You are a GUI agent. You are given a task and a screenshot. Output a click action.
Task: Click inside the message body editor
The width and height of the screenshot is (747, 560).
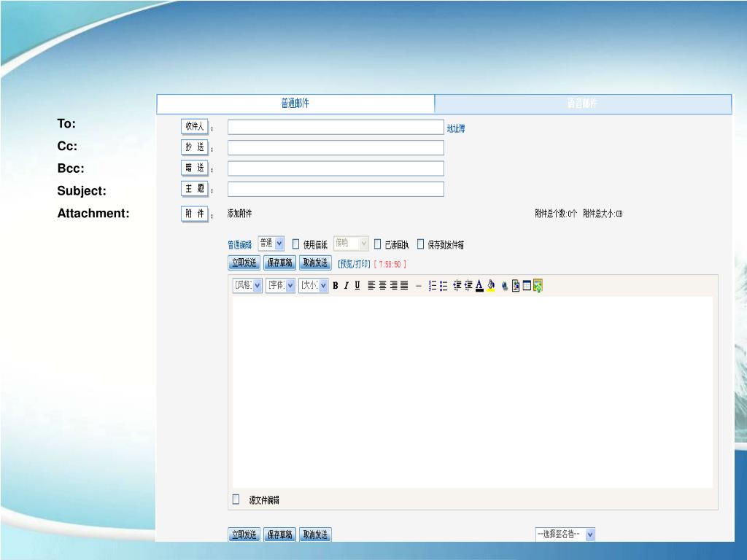[x=473, y=392]
